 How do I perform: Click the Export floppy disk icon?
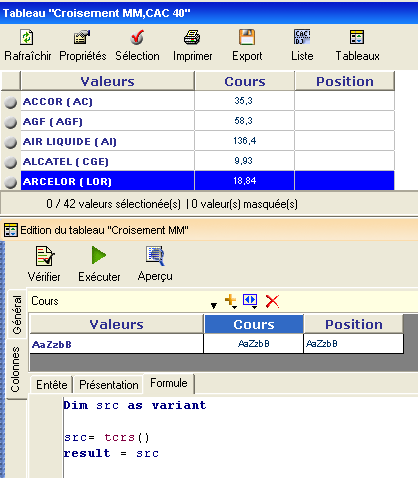(247, 37)
